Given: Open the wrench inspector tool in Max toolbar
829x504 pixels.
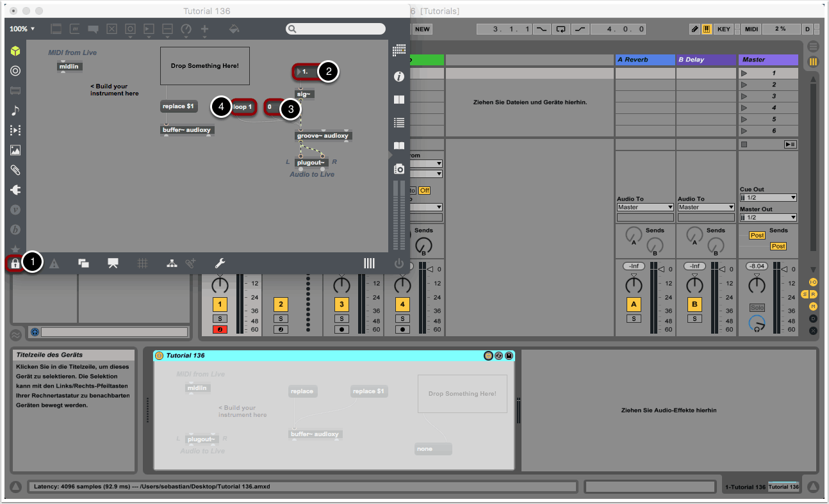Looking at the screenshot, I should 219,263.
